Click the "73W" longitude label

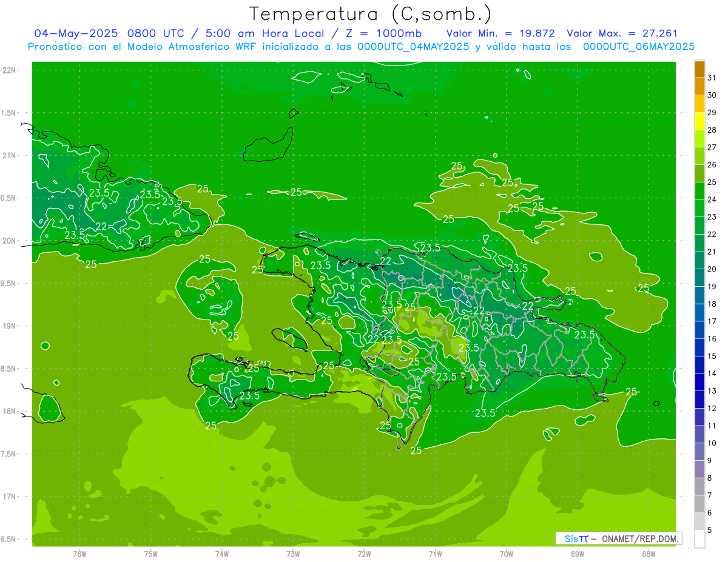pos(293,554)
